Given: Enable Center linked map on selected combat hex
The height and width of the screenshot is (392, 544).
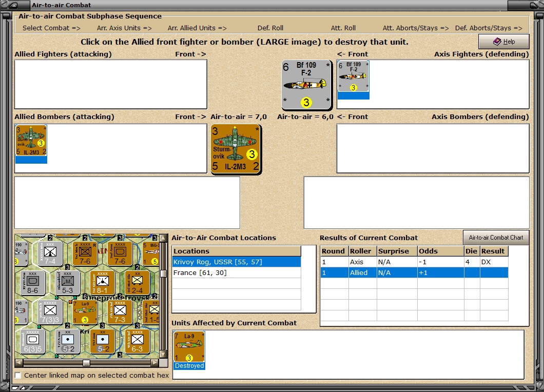Looking at the screenshot, I should coord(18,376).
